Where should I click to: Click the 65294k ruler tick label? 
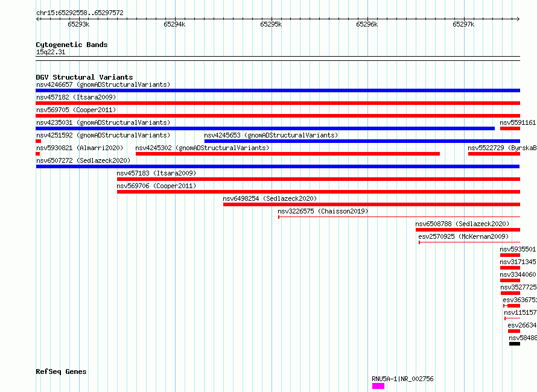pyautogui.click(x=174, y=24)
